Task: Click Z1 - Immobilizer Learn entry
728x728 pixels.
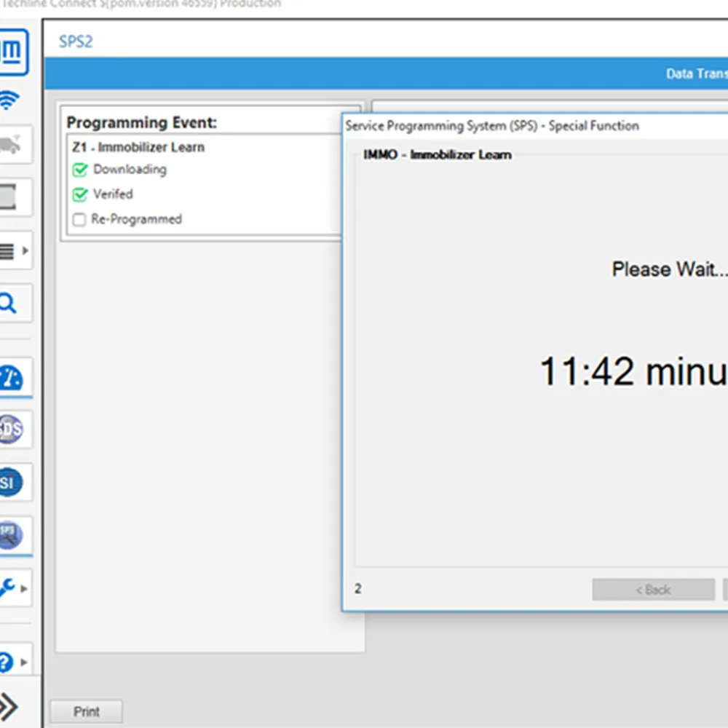Action: (138, 147)
